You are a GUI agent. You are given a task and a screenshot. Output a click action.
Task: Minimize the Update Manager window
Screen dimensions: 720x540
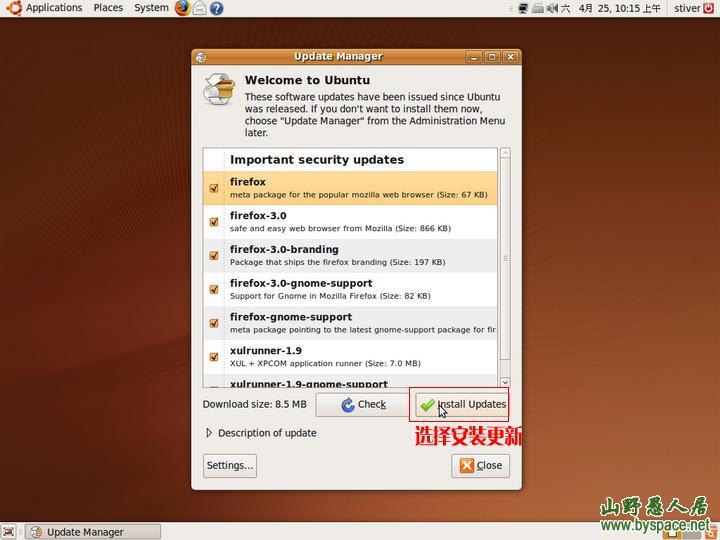pyautogui.click(x=474, y=57)
